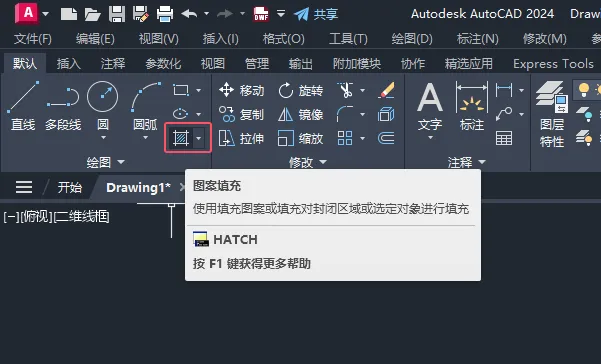The image size is (601, 364).
Task: Select the Array tool
Action: [345, 138]
